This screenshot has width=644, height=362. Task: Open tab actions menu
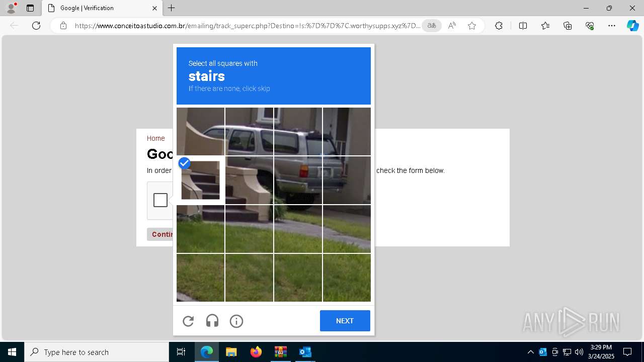(30, 8)
